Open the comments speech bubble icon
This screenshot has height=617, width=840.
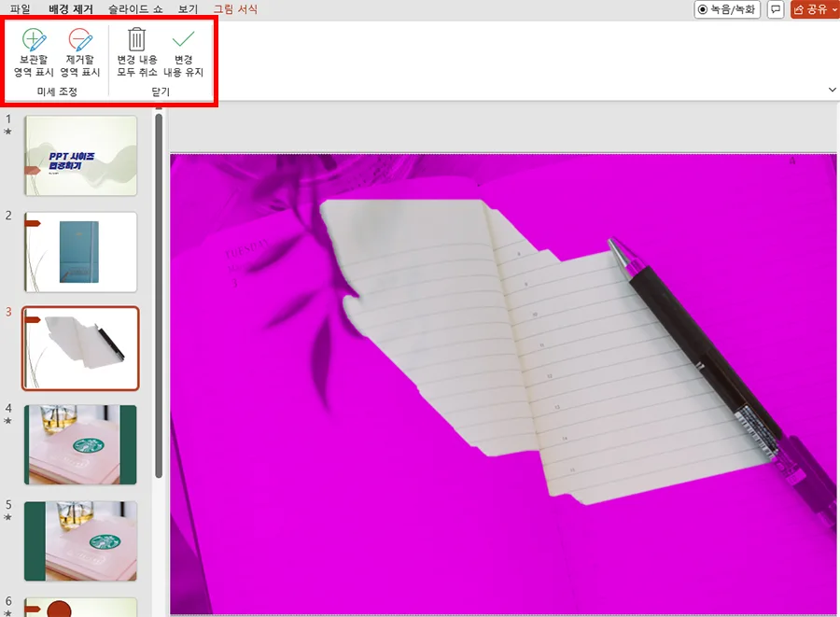pos(776,9)
